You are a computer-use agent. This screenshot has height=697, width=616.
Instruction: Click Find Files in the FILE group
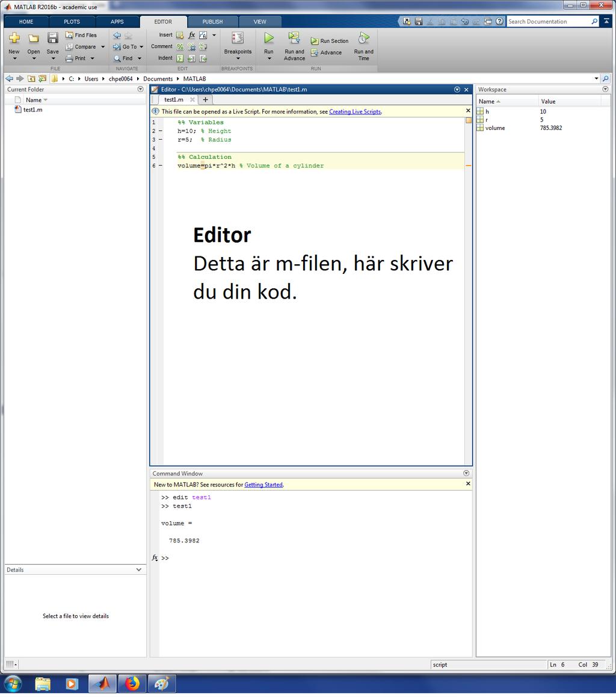tap(81, 35)
